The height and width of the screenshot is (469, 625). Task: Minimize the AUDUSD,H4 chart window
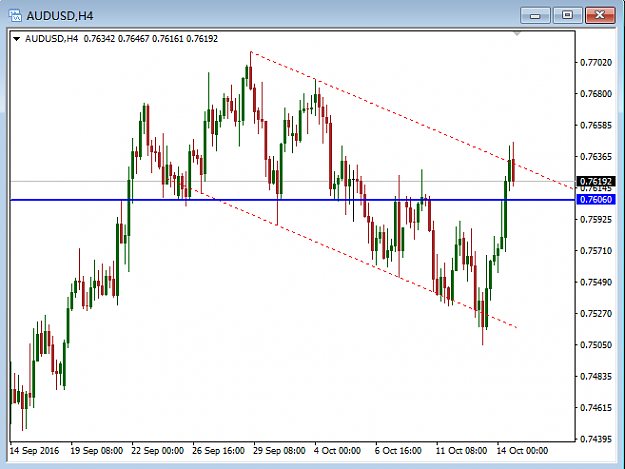click(x=535, y=16)
